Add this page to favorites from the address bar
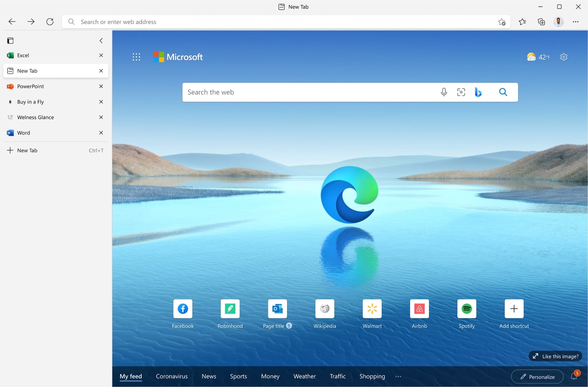The height and width of the screenshot is (387, 588). [x=502, y=22]
